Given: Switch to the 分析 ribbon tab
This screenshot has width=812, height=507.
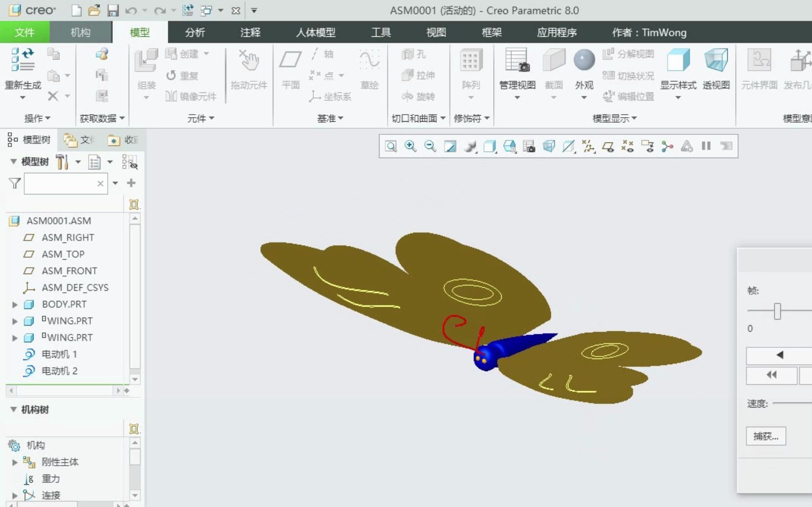Looking at the screenshot, I should click(x=194, y=32).
